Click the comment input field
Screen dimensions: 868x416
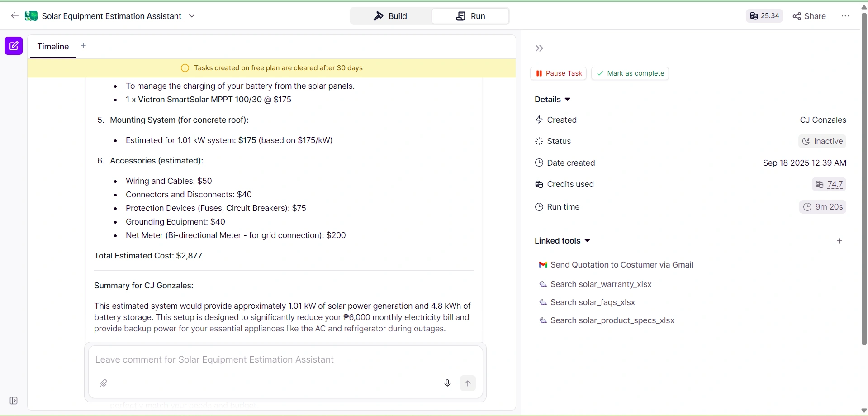(x=285, y=360)
